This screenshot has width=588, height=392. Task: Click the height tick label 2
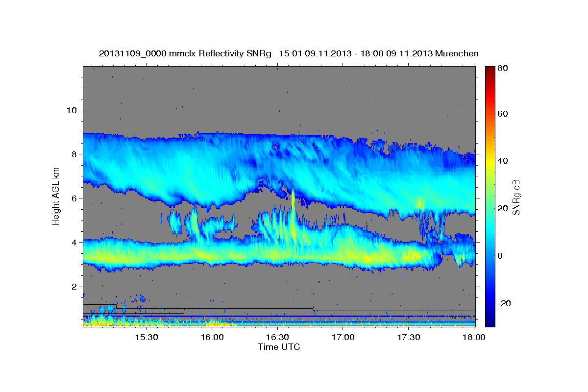(74, 286)
